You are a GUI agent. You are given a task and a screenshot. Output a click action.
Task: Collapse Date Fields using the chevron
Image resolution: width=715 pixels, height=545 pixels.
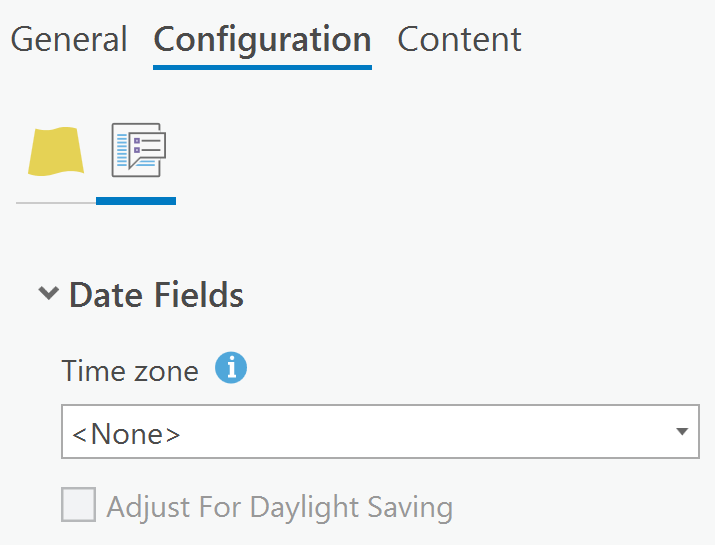pyautogui.click(x=47, y=294)
